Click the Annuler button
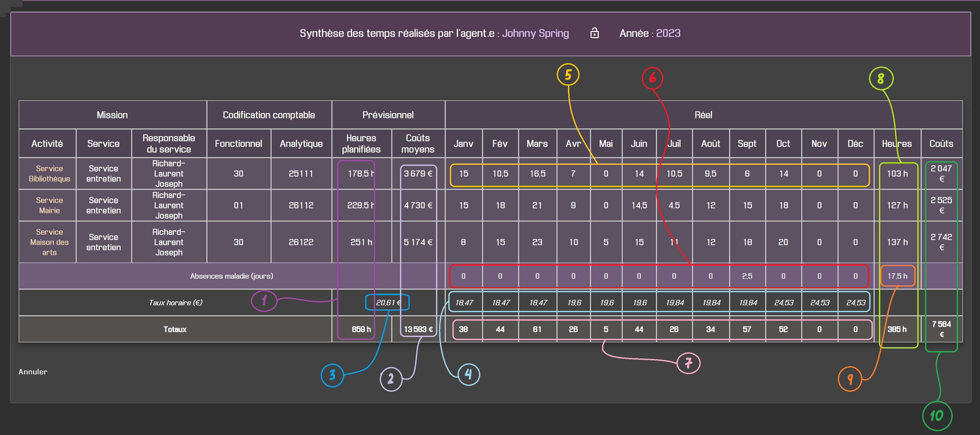The width and height of the screenshot is (980, 435). (33, 372)
